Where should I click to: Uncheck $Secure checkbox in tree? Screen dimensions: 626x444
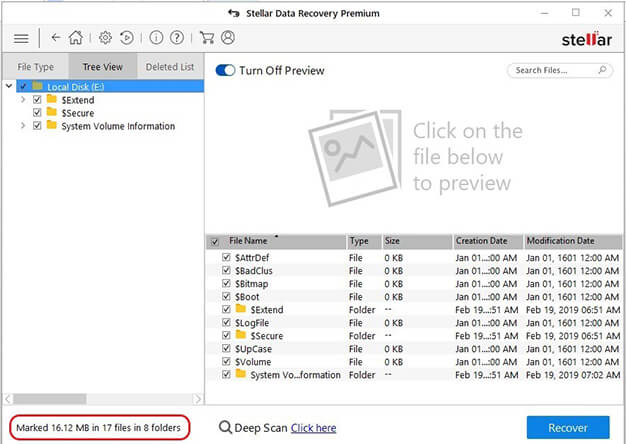click(x=37, y=112)
